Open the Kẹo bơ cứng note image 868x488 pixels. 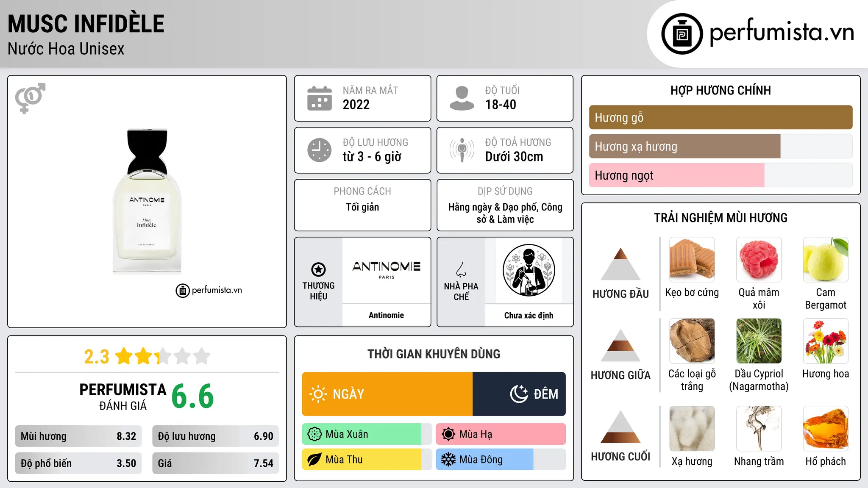click(692, 260)
